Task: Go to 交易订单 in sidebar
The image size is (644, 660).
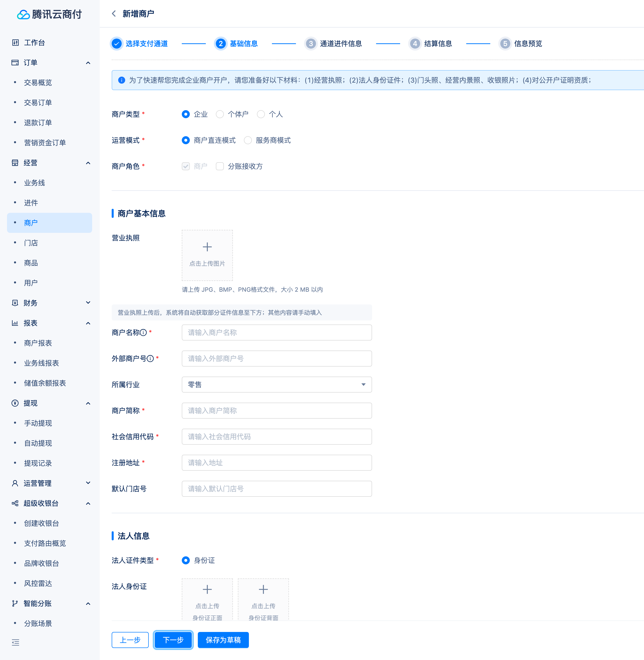Action: [38, 102]
